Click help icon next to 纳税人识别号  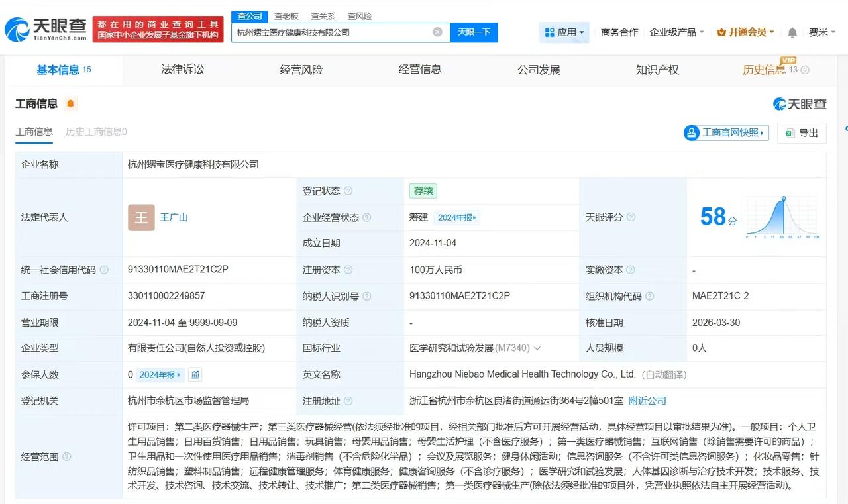(x=367, y=296)
